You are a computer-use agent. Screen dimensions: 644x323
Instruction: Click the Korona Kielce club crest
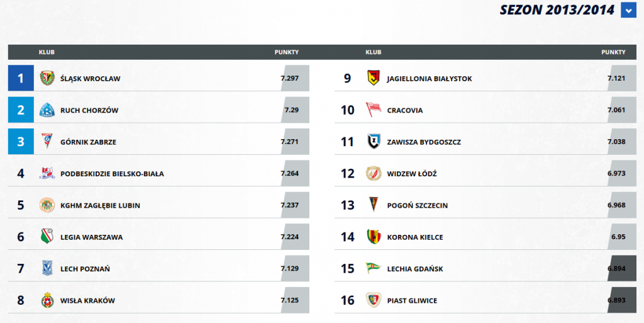pos(374,237)
